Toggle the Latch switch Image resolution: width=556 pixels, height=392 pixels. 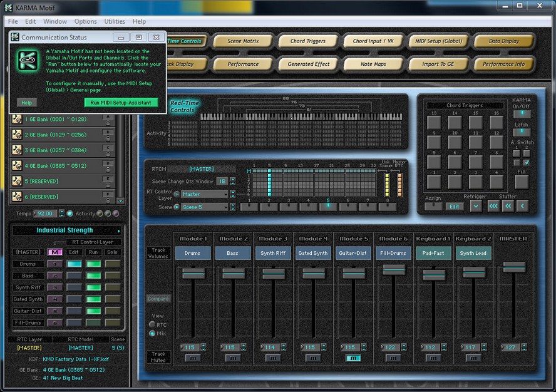(521, 132)
